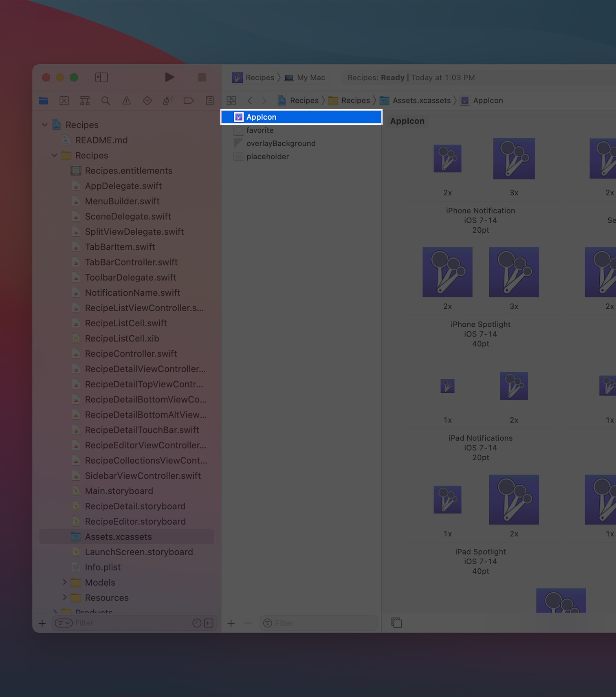Show the Report navigator icon

click(210, 101)
